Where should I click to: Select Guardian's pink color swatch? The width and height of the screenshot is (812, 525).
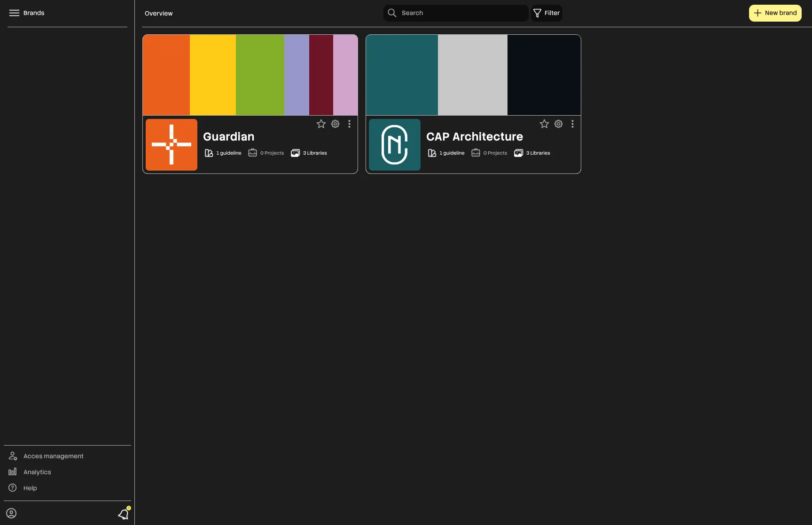[345, 75]
